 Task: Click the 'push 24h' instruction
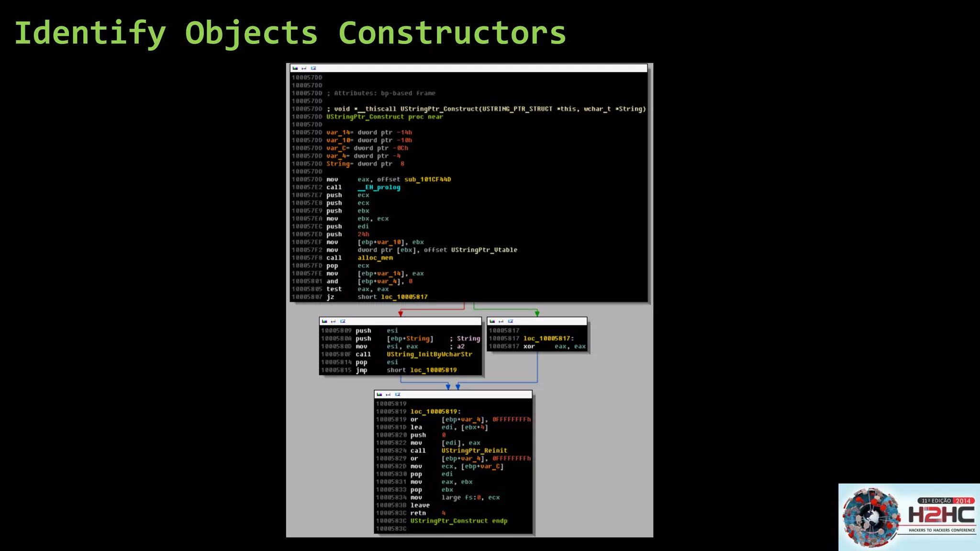click(x=348, y=234)
